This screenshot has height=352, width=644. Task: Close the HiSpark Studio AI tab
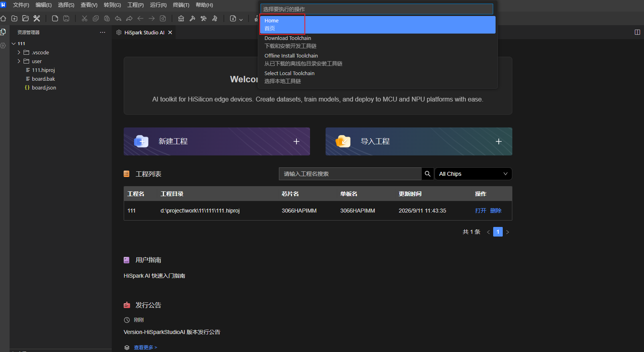coord(170,32)
